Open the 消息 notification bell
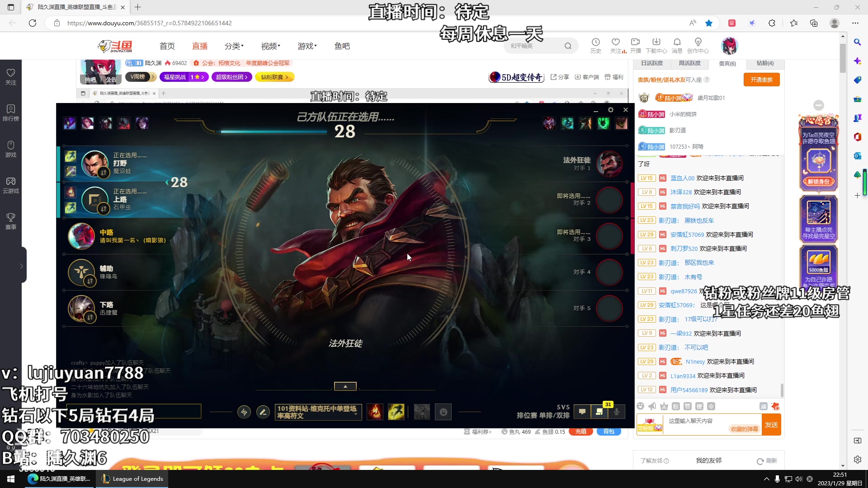The image size is (868, 488). [677, 46]
